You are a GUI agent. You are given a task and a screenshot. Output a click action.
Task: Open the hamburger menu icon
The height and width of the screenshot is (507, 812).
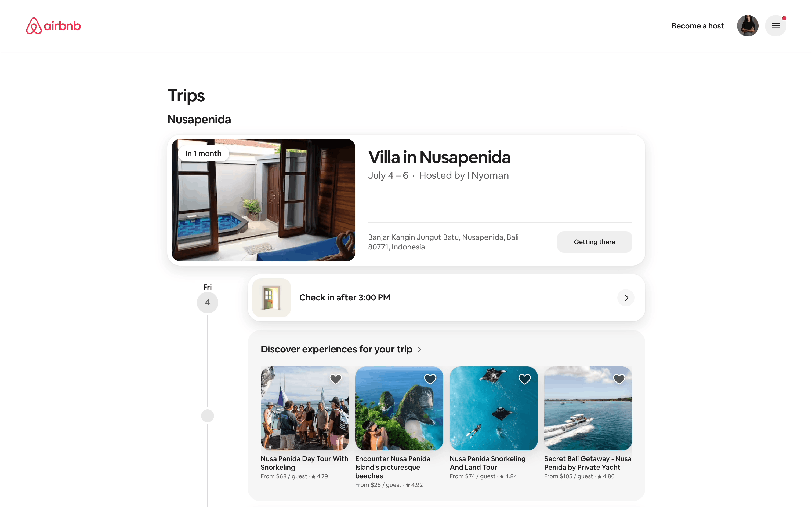775,26
